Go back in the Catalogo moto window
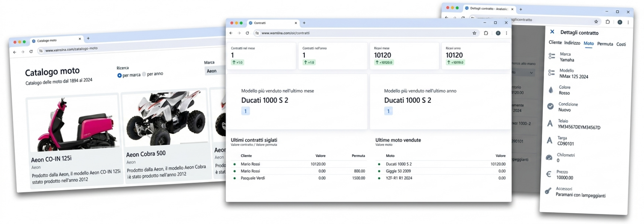 15,52
